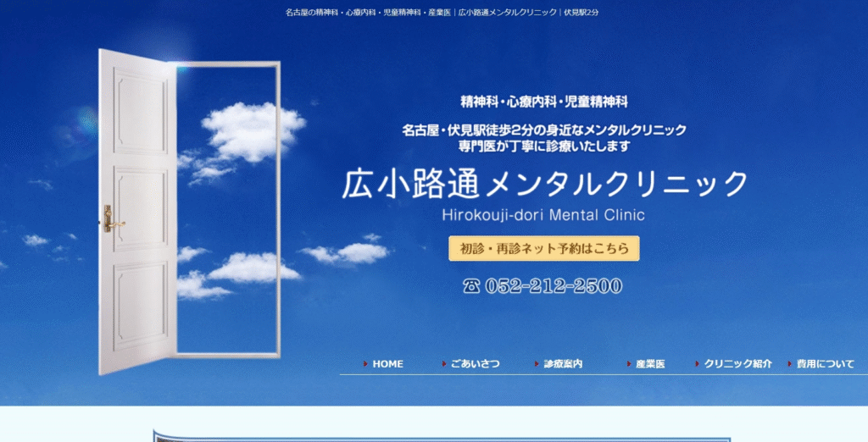Viewport: 868px width, 442px height.
Task: Click the telephone icon beside the number
Action: tap(471, 286)
